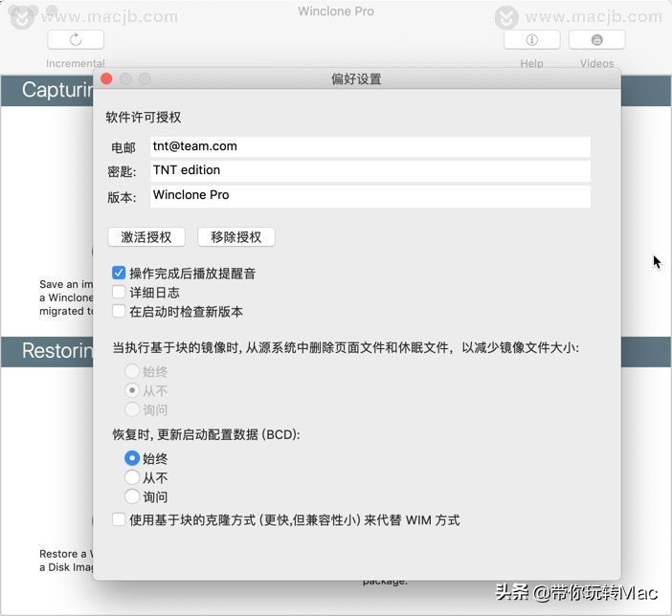Select 从不 under block image deletion option
The width and height of the screenshot is (672, 616).
pos(132,390)
